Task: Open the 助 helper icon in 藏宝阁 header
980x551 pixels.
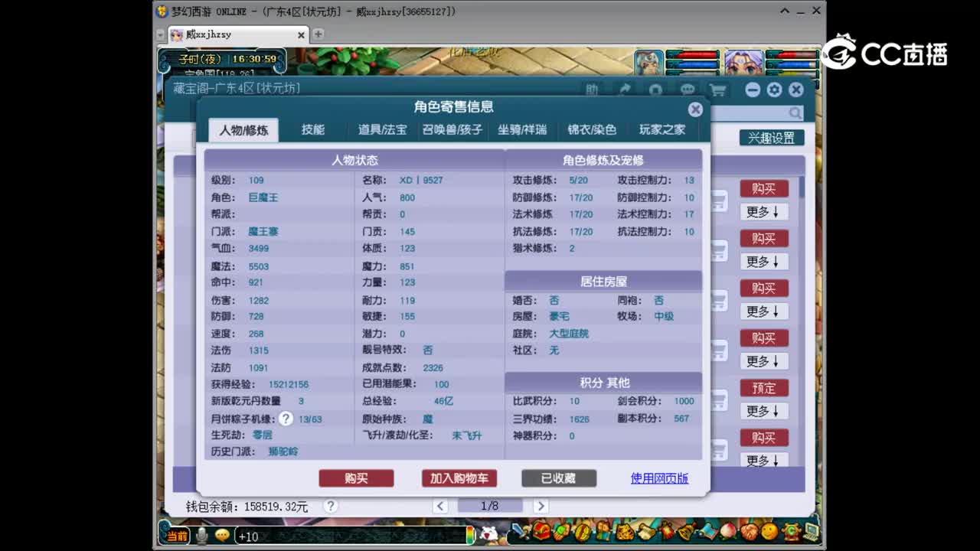Action: tap(592, 90)
